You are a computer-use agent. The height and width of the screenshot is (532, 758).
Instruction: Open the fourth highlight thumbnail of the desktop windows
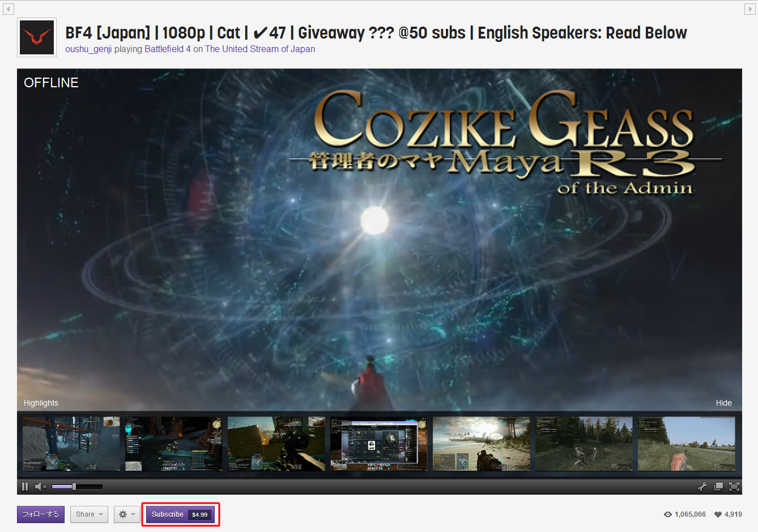379,444
